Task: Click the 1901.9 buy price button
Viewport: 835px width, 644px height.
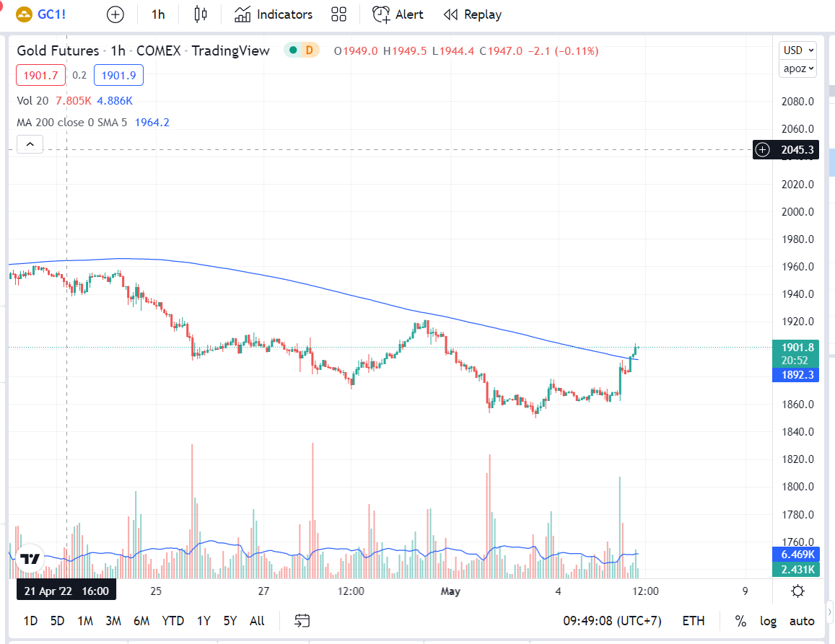Action: 118,75
